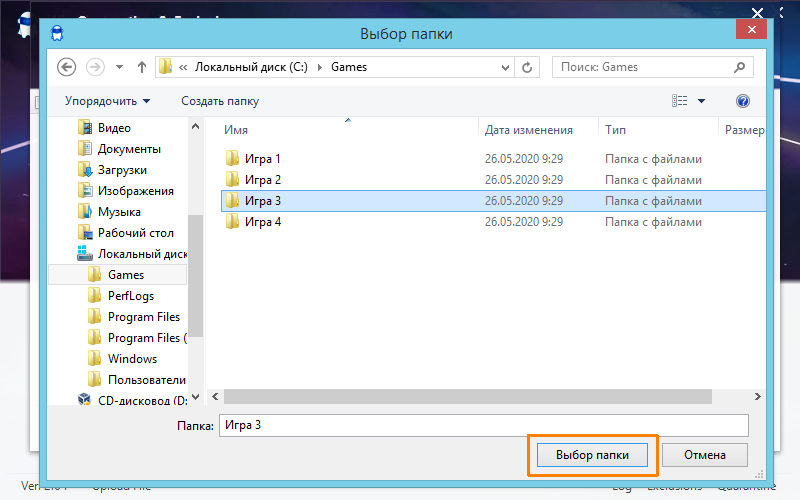Sort by the Дата изменения column header

528,130
